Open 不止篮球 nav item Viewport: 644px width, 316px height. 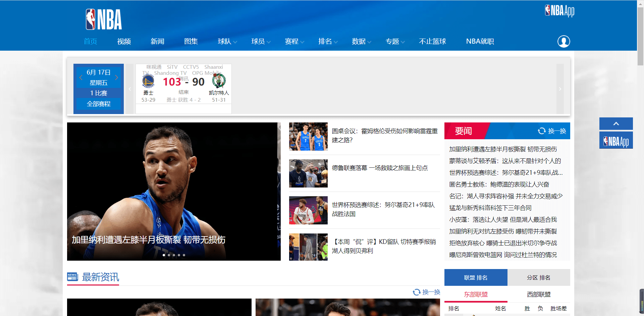(432, 41)
